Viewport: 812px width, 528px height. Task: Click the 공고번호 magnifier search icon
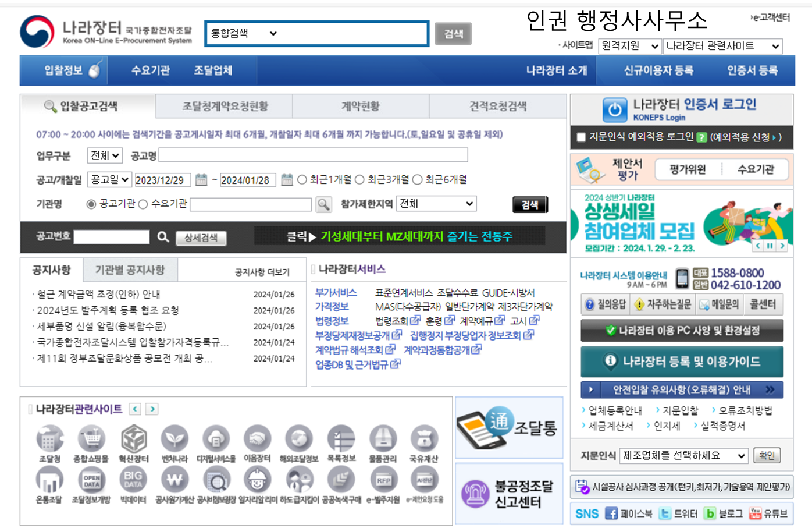163,237
